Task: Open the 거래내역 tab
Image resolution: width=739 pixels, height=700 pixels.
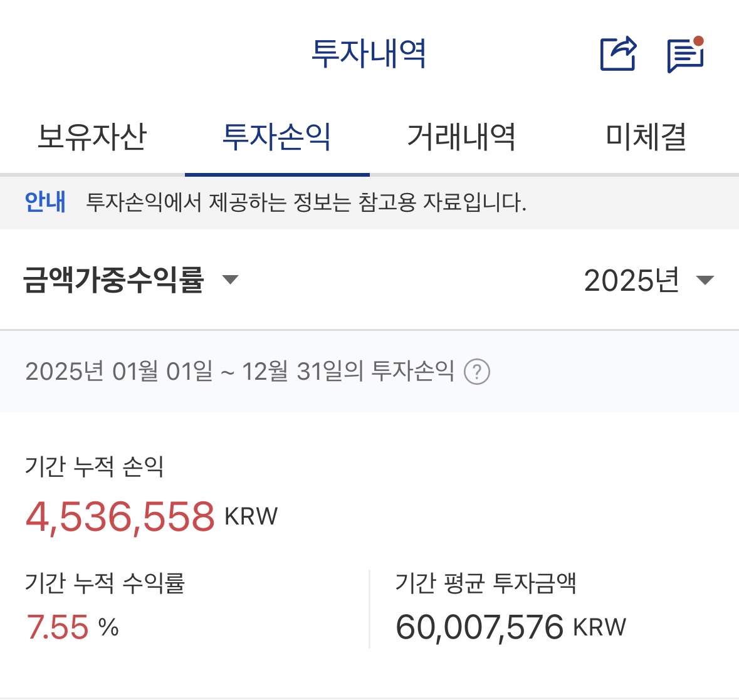Action: (x=461, y=137)
